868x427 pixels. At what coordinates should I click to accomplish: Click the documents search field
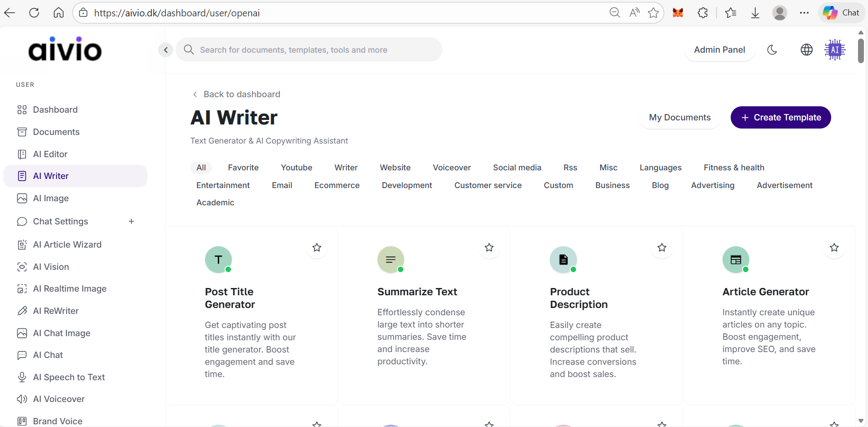[309, 50]
